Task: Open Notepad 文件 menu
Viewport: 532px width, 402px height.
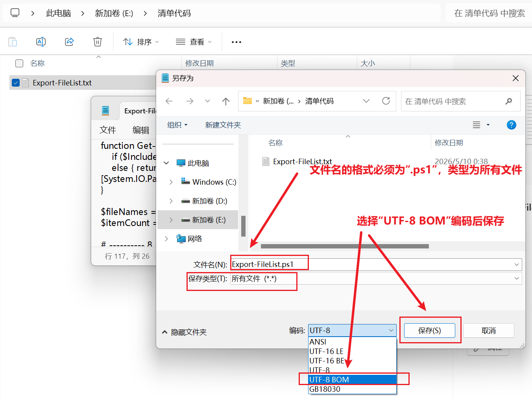Action: pos(108,130)
